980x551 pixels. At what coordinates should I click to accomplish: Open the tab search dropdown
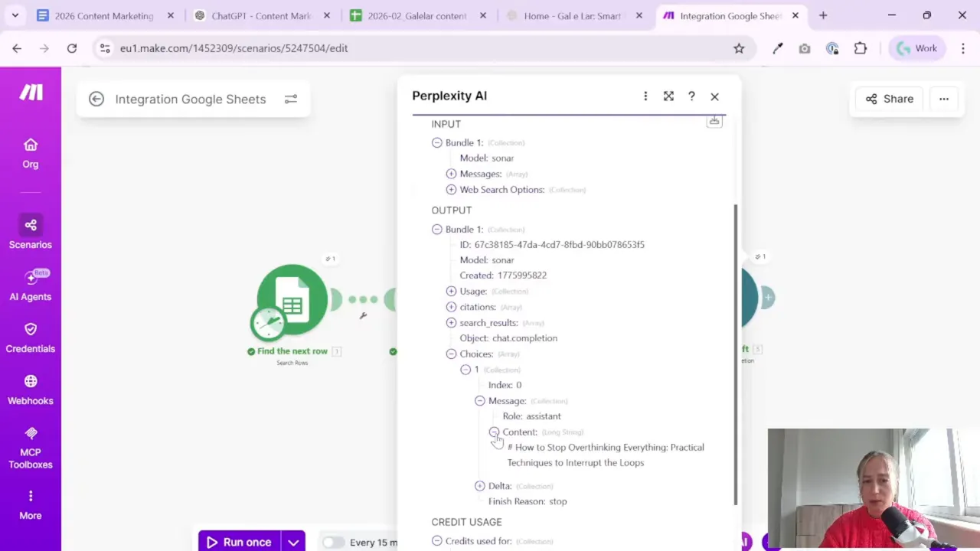point(15,15)
